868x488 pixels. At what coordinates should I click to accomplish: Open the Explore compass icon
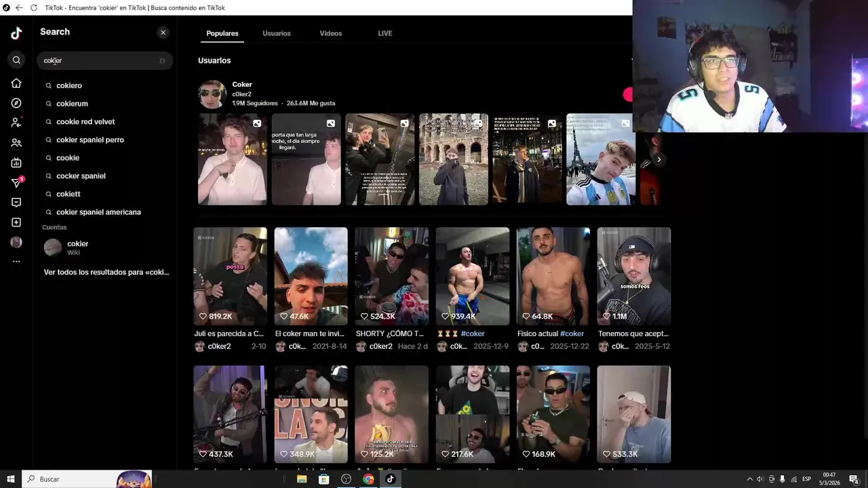point(16,103)
